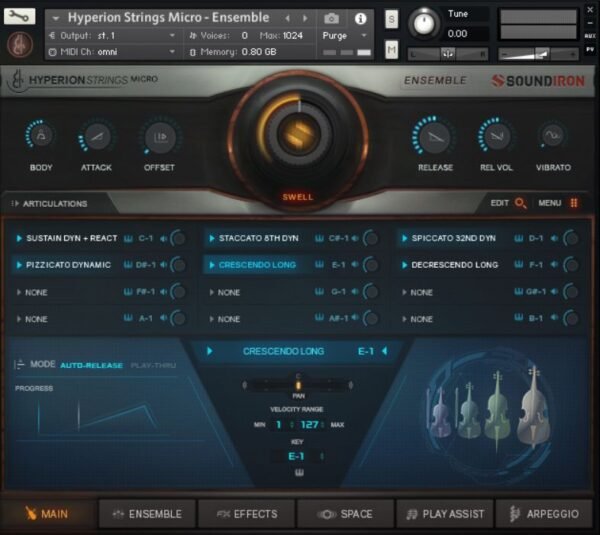
Task: Click the instrument violin logo thumbnail
Action: pyautogui.click(x=20, y=44)
